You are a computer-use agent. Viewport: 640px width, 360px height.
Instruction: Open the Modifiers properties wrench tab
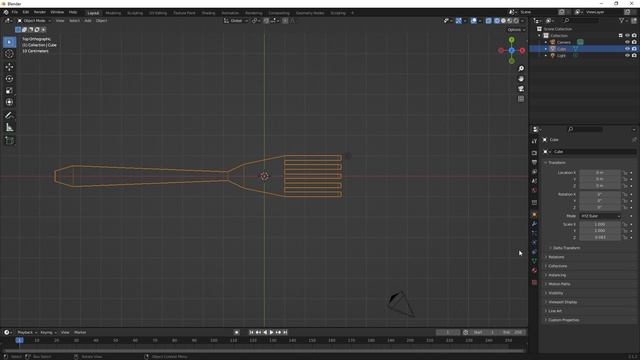tap(534, 224)
